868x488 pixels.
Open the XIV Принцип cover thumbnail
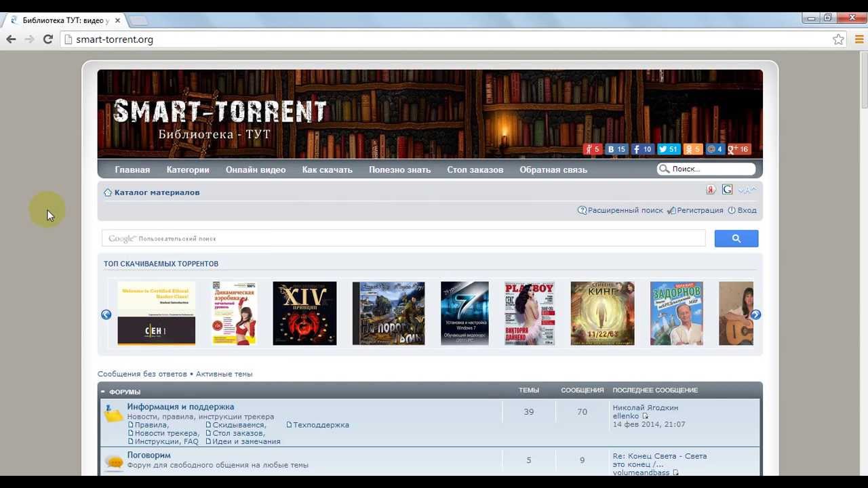point(304,313)
